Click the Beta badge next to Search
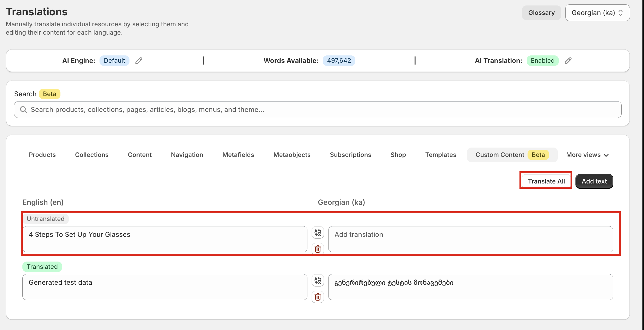Screen dimensions: 644x330 tap(49, 94)
